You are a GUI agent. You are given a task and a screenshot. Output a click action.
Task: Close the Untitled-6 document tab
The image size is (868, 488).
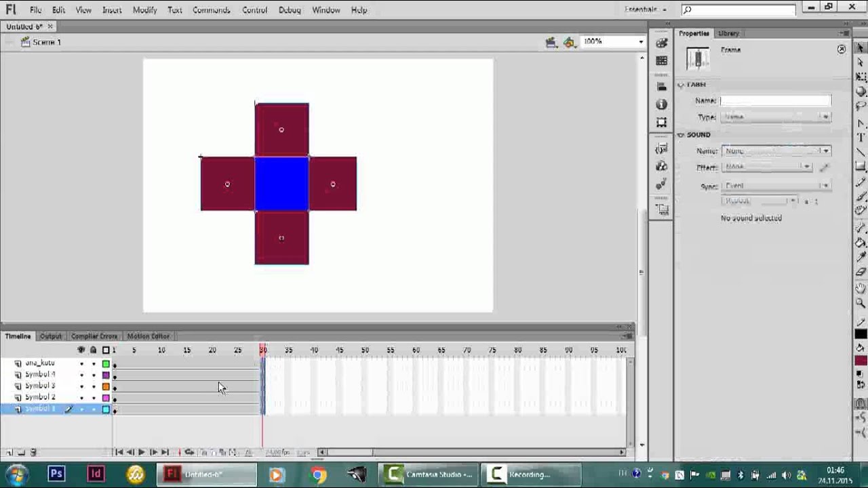click(50, 26)
